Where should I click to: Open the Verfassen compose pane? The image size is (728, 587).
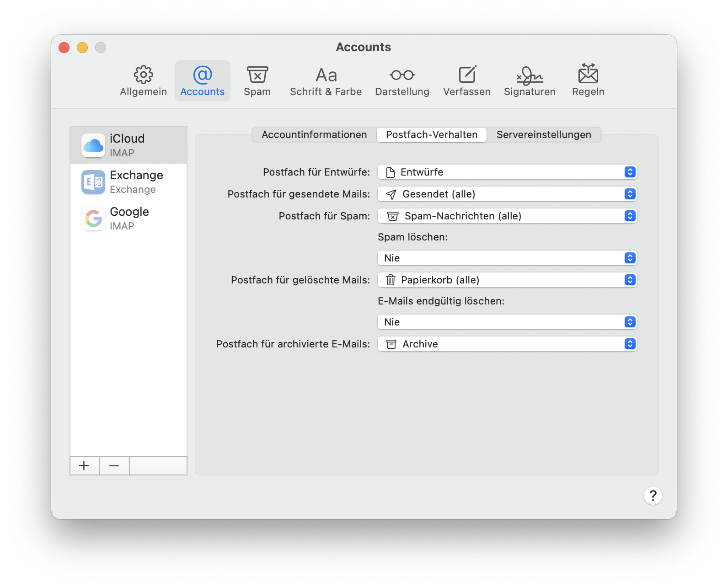pos(466,81)
